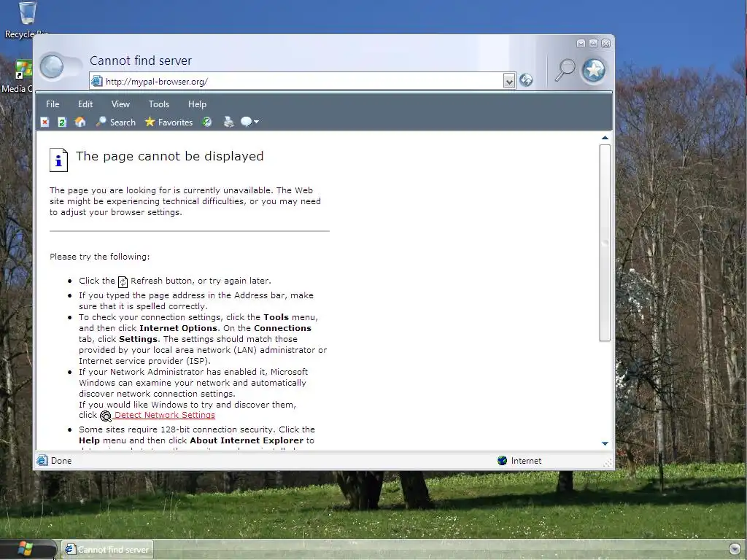747x560 pixels.
Task: Click the info icon beside page heading
Action: [x=58, y=160]
